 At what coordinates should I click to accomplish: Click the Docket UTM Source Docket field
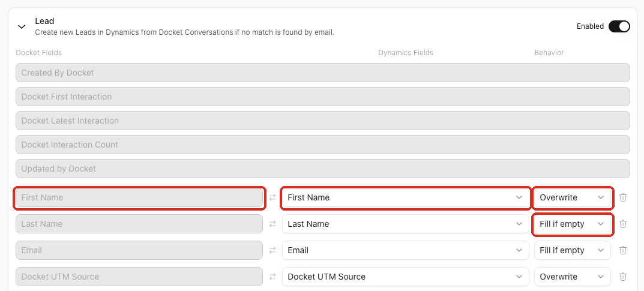139,277
